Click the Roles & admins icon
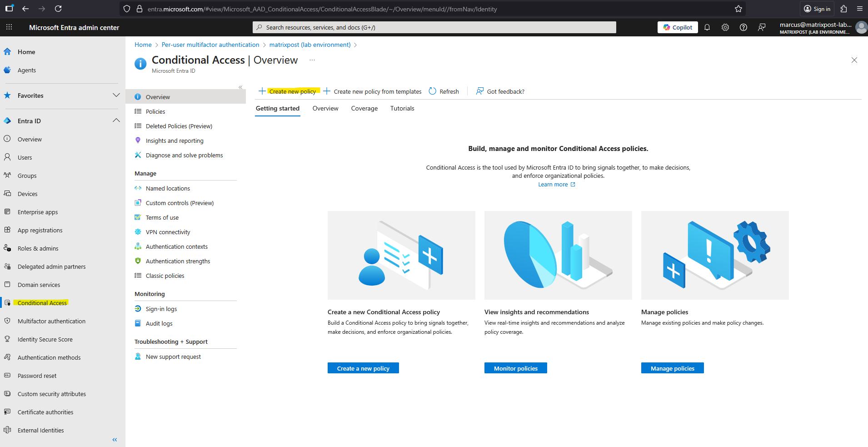This screenshot has height=447, width=868. tap(7, 248)
